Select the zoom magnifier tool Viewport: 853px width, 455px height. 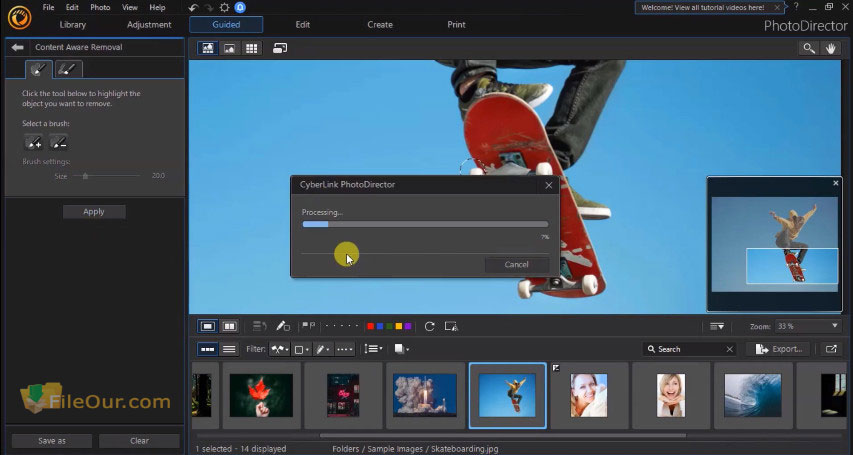pos(809,48)
